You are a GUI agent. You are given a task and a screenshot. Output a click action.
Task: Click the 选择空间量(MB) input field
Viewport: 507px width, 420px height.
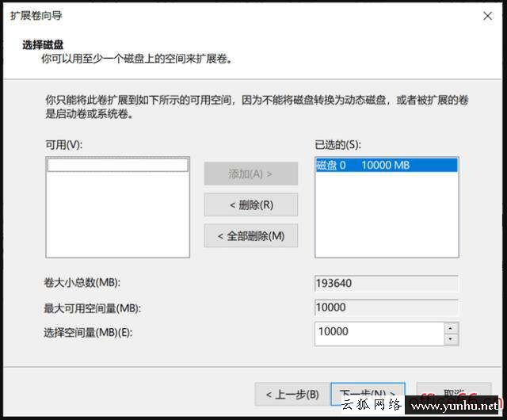coord(379,334)
